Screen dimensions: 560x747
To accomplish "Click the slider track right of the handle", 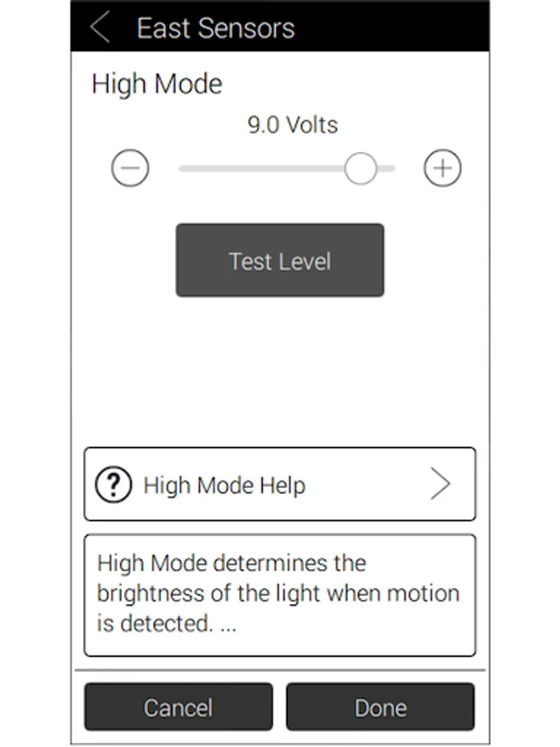I will pos(387,168).
